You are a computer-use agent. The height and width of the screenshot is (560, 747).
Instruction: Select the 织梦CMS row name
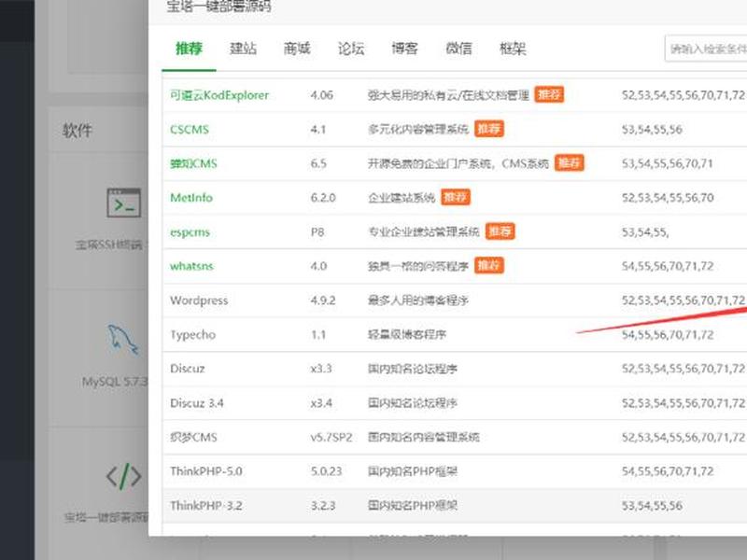[193, 437]
